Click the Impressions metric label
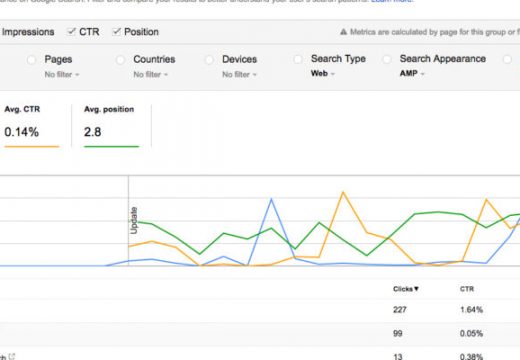The image size is (520, 360). click(x=28, y=32)
